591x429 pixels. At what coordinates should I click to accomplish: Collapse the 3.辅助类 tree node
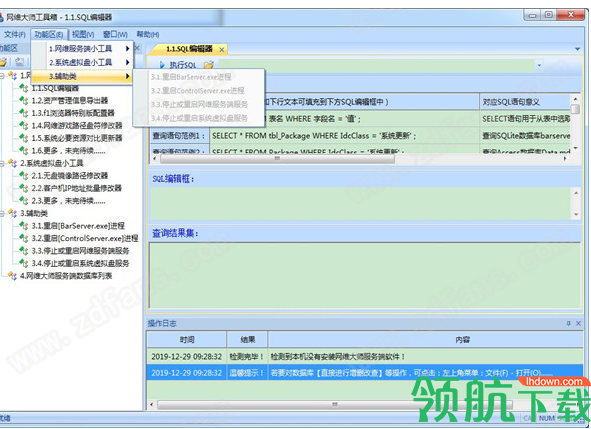click(x=2, y=214)
